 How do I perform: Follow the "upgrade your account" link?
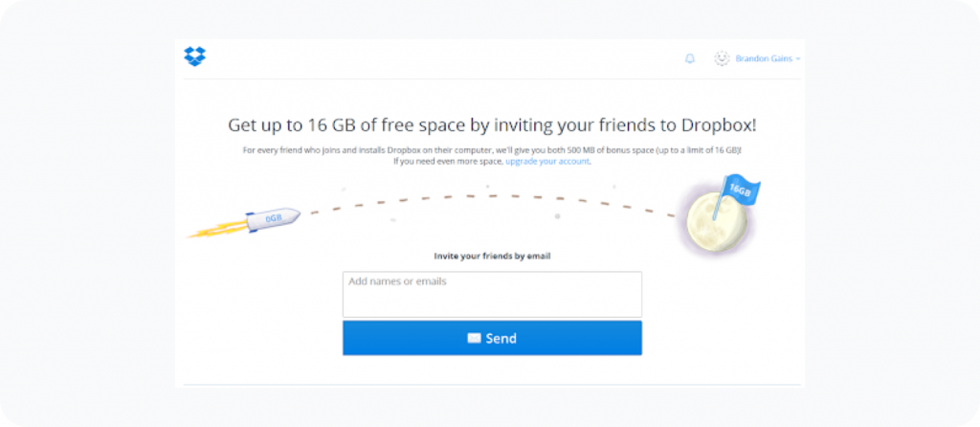pos(547,161)
